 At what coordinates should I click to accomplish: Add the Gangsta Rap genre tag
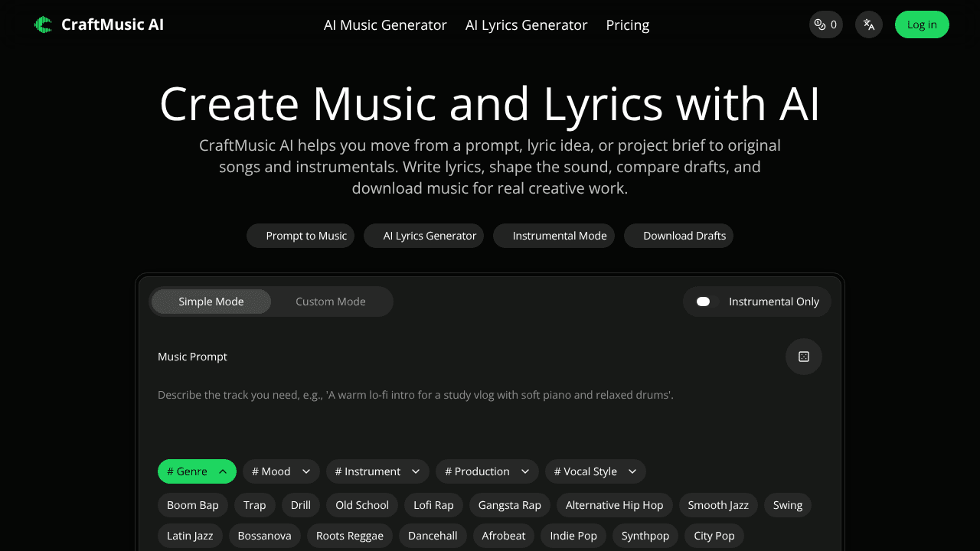point(510,505)
